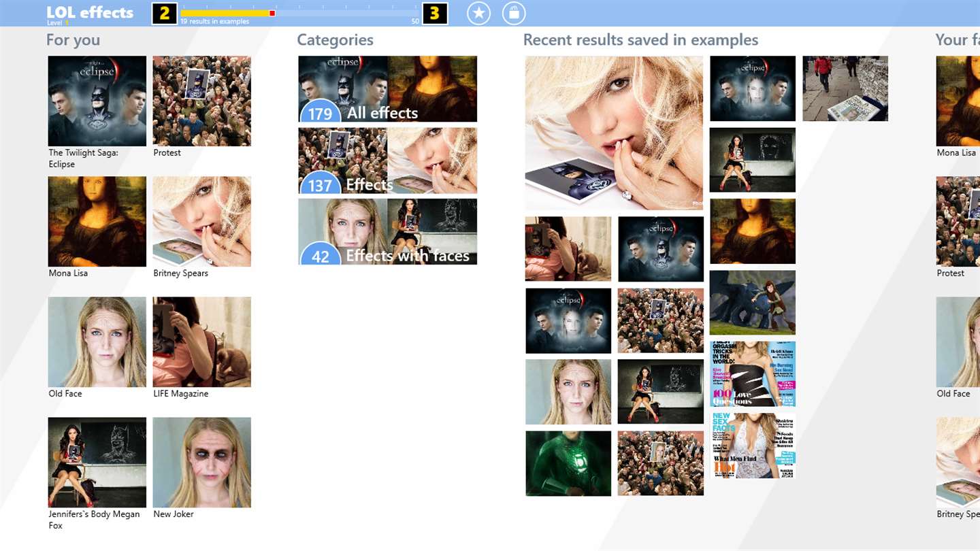Select the Protest effect in For you
The height and width of the screenshot is (551, 980).
pos(201,101)
